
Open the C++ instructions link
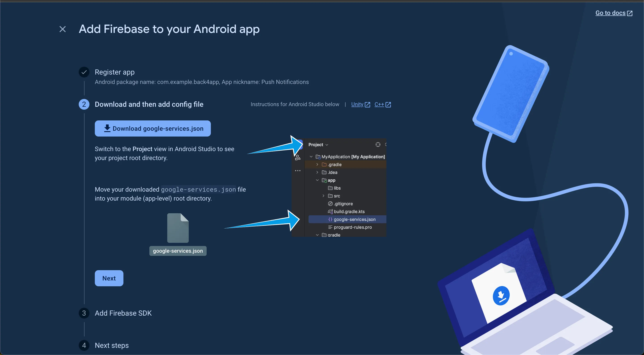[x=383, y=104]
